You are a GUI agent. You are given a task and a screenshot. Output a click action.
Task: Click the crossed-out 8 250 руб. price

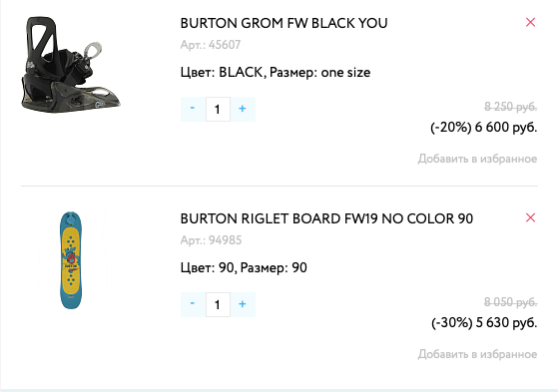click(x=510, y=107)
